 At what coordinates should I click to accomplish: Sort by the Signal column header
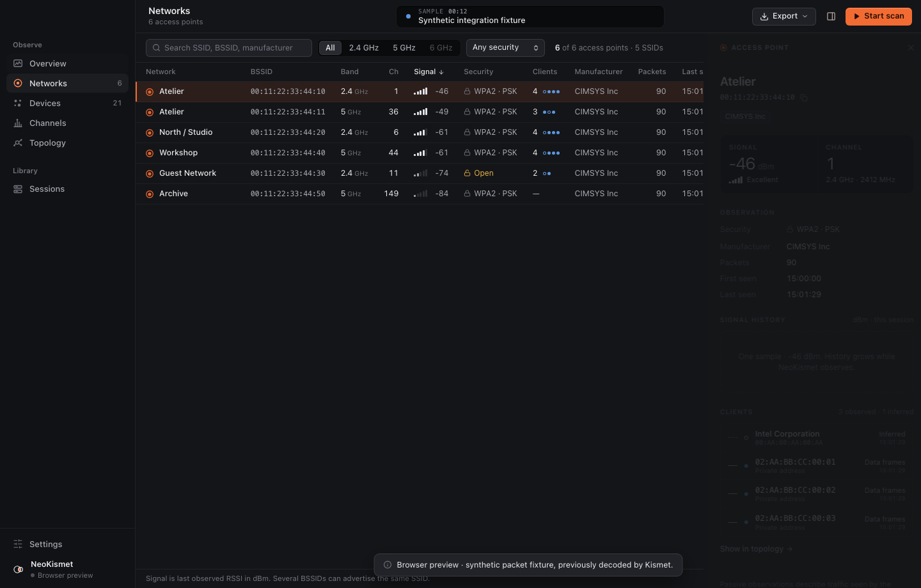pos(429,72)
